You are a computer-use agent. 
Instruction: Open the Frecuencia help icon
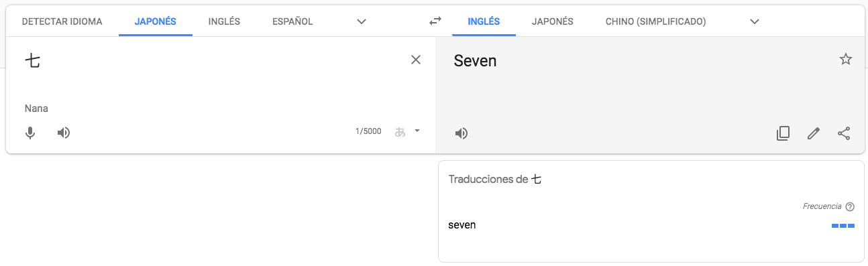[850, 206]
